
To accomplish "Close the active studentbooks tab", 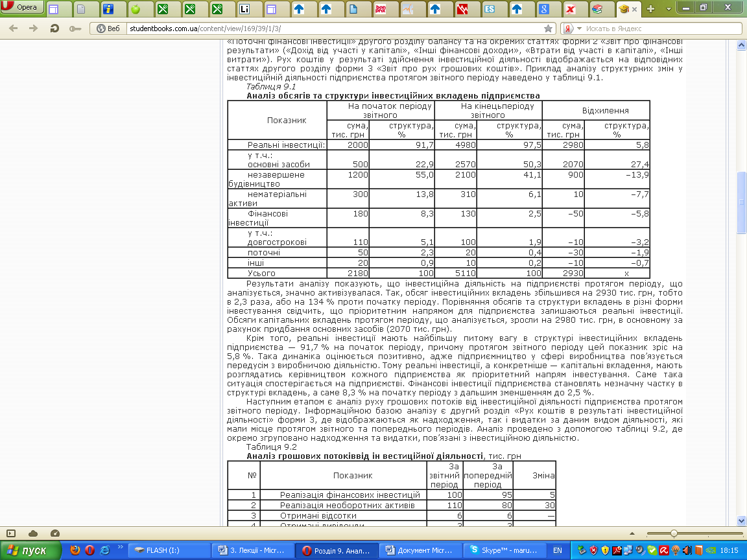I will 634,10.
